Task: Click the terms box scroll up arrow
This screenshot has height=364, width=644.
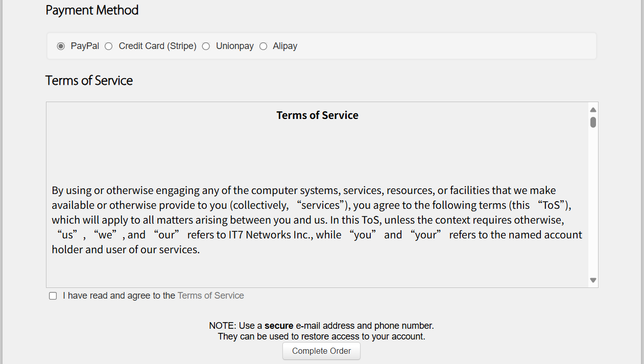Action: [x=593, y=110]
